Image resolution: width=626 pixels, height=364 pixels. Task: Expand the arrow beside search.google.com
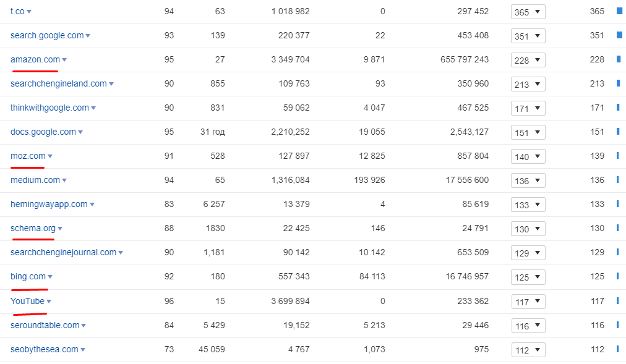coord(88,36)
